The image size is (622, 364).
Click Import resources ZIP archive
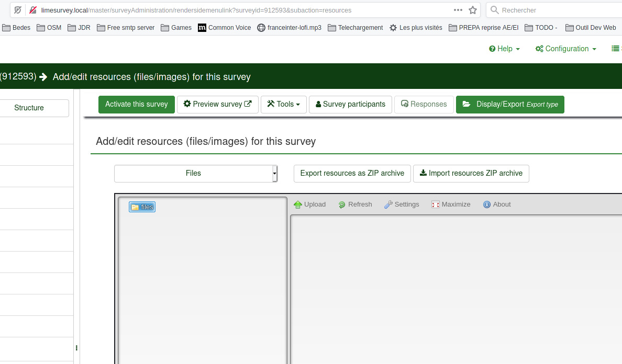click(x=471, y=173)
